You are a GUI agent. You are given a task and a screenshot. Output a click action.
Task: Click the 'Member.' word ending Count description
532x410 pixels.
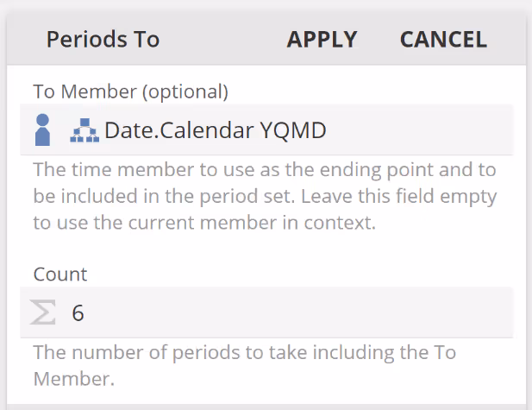click(x=74, y=379)
